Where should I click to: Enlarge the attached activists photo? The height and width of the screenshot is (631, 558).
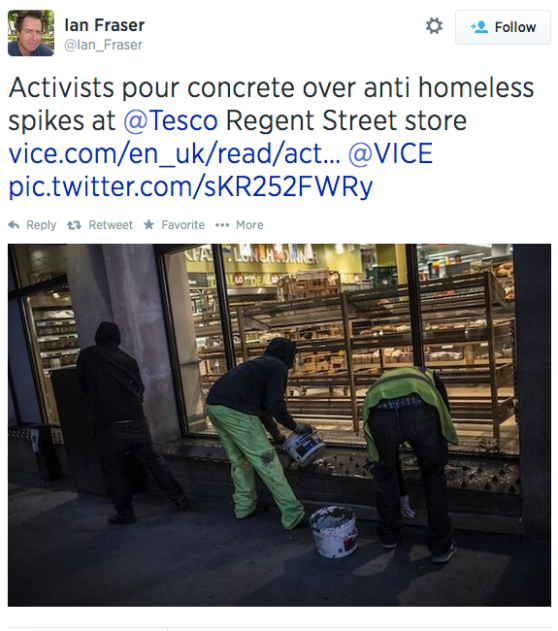click(x=279, y=425)
